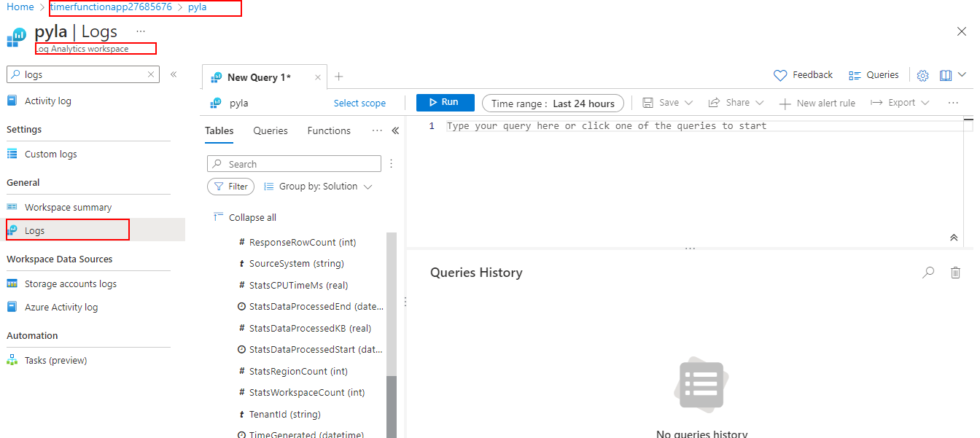Open the Export dropdown

click(x=900, y=103)
